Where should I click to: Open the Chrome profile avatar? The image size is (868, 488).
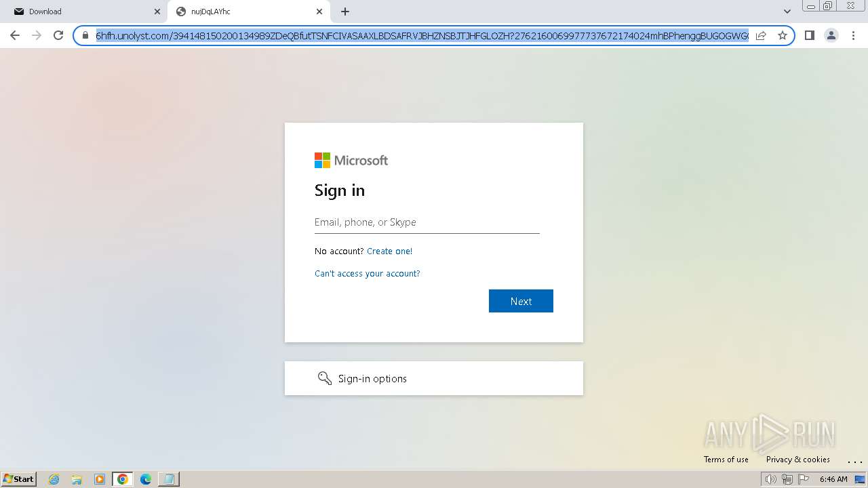(x=831, y=35)
